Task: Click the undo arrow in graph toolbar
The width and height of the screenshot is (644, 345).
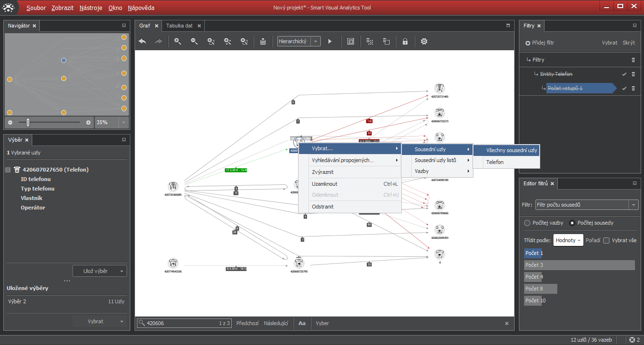Action: coord(142,42)
